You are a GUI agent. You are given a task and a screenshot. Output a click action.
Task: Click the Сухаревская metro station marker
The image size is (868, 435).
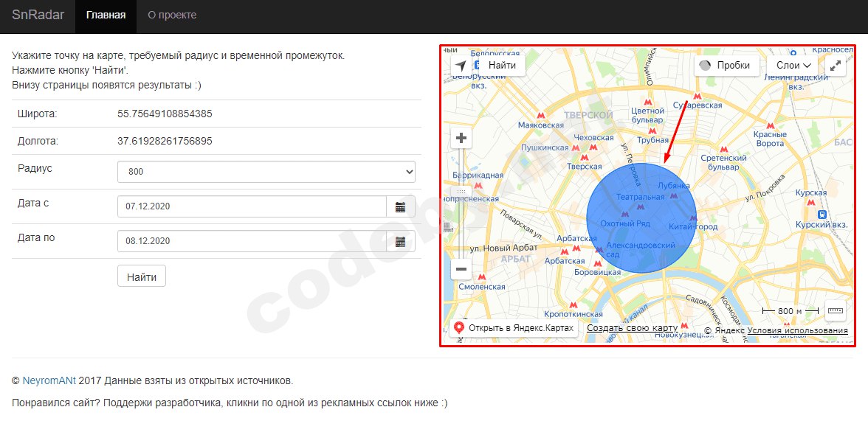697,96
